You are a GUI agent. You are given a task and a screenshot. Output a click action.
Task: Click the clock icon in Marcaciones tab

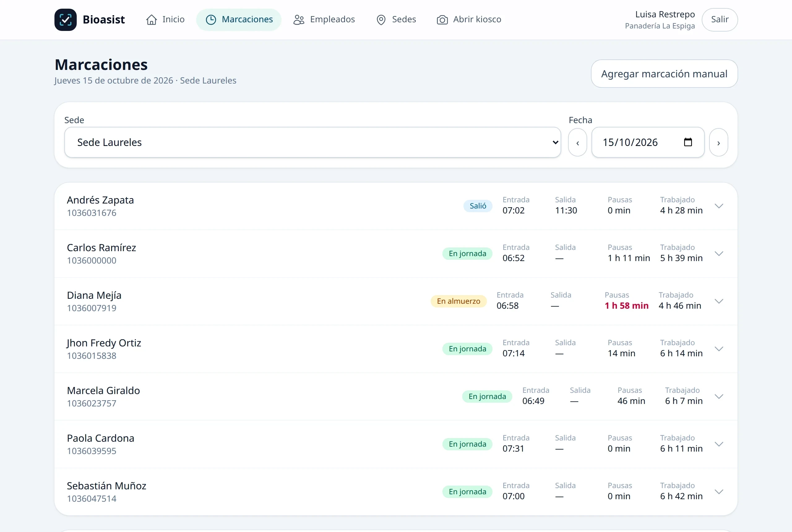coord(211,20)
